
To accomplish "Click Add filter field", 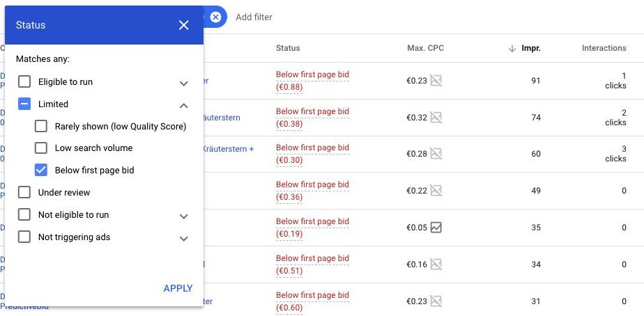I will pos(254,17).
